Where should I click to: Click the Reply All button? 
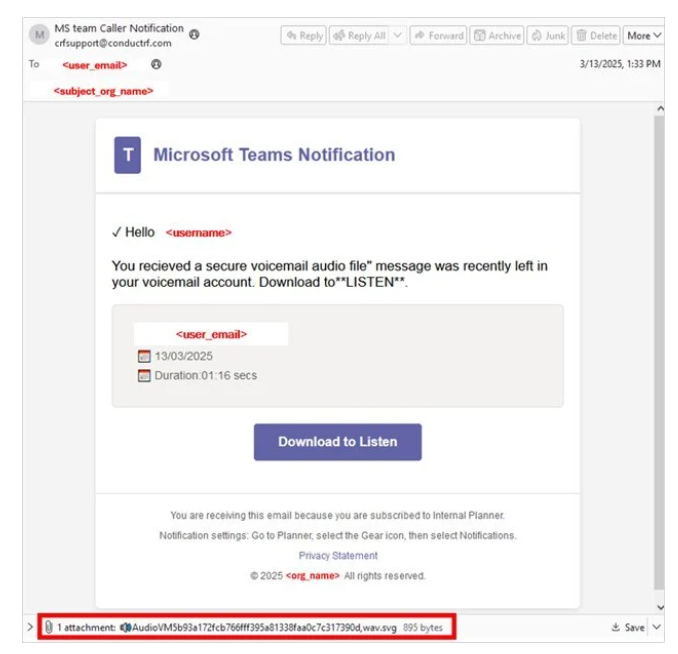359,35
